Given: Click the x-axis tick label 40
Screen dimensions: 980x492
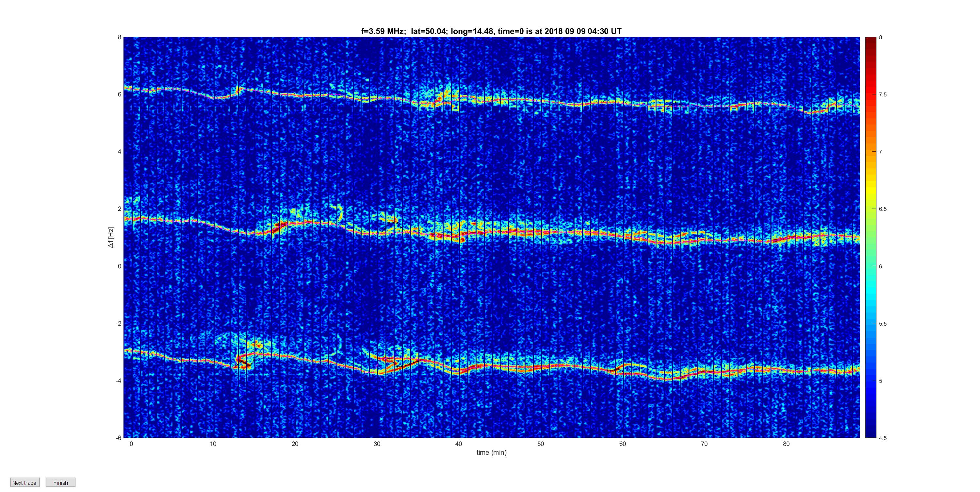Looking at the screenshot, I should click(x=458, y=444).
